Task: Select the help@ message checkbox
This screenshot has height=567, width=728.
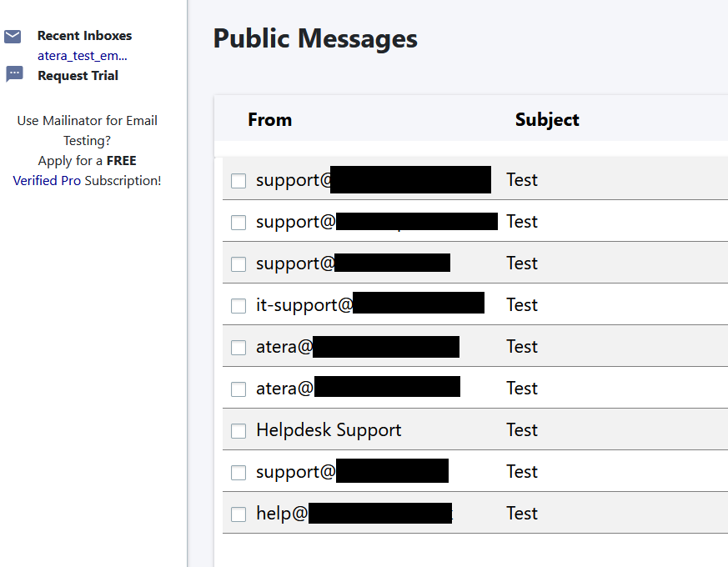Action: 238,514
